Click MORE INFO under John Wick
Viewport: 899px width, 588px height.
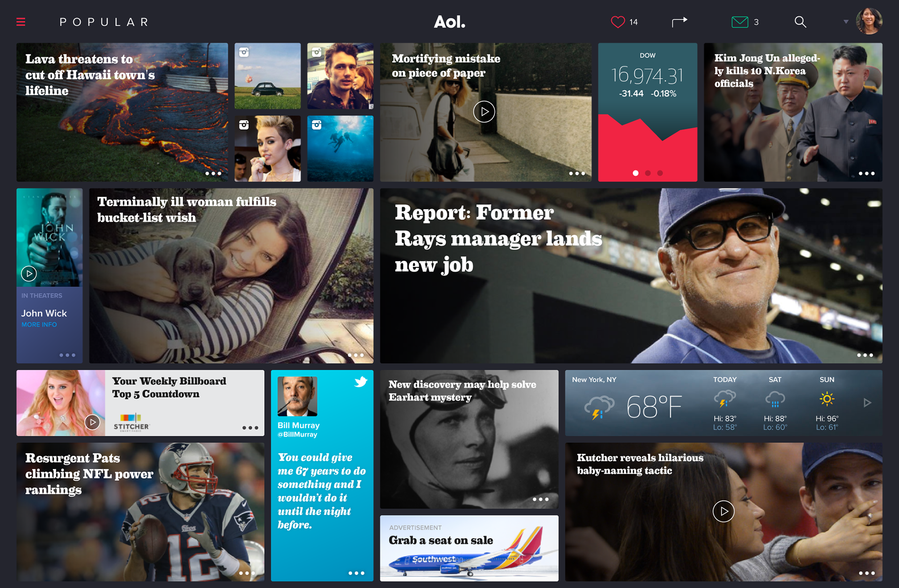[39, 324]
